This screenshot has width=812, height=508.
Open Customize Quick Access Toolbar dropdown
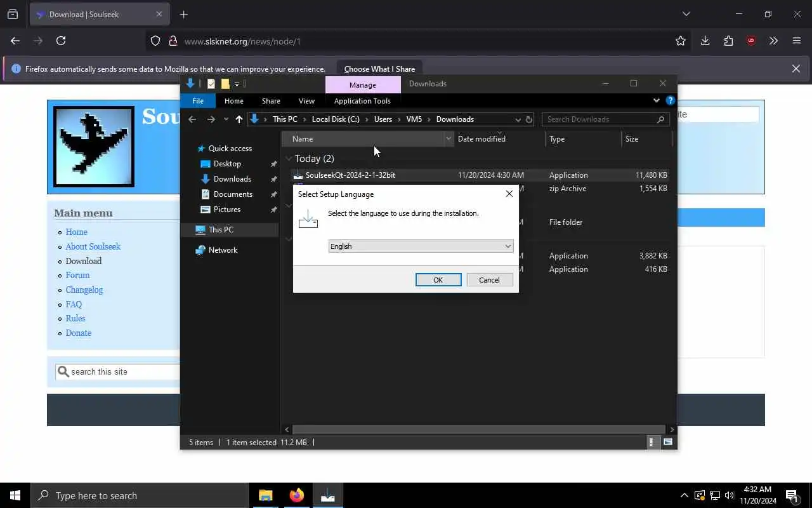click(237, 84)
